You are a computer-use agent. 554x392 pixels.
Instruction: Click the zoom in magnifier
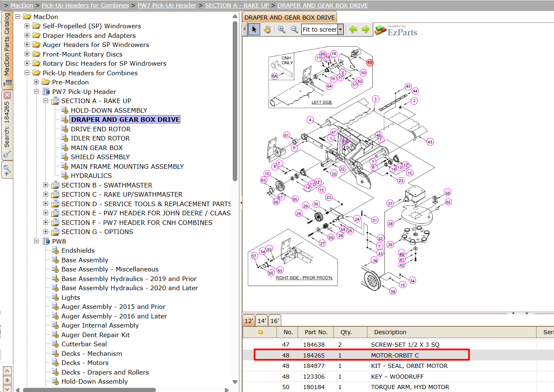tap(282, 29)
